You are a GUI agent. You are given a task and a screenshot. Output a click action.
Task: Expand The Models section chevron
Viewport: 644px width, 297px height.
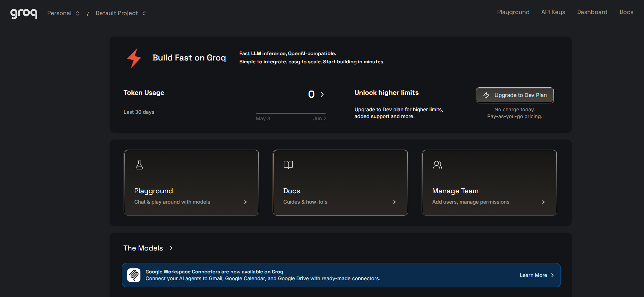click(x=171, y=248)
